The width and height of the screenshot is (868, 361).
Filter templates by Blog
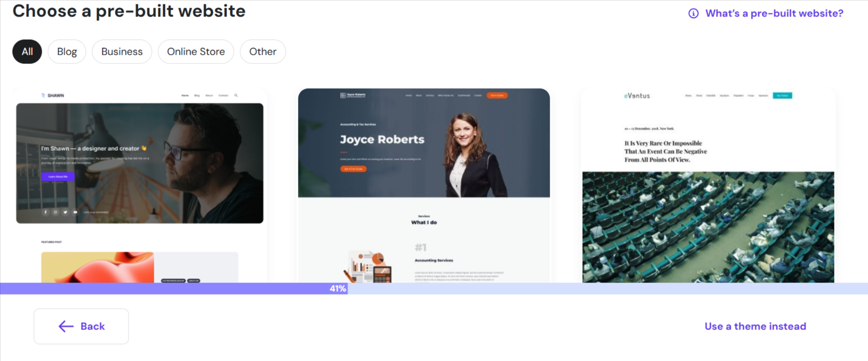(x=67, y=52)
